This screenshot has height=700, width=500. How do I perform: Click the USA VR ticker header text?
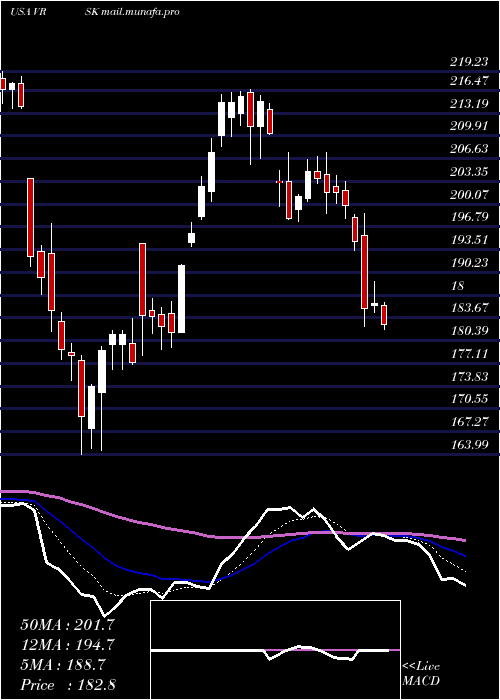(x=29, y=12)
